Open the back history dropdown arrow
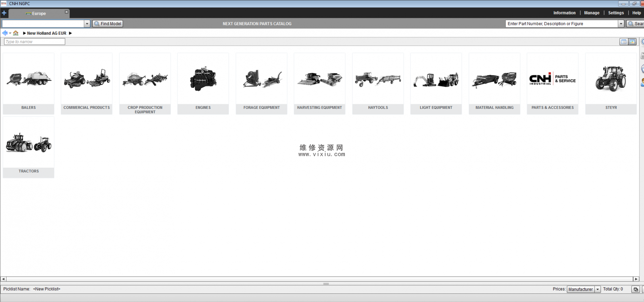 point(10,33)
